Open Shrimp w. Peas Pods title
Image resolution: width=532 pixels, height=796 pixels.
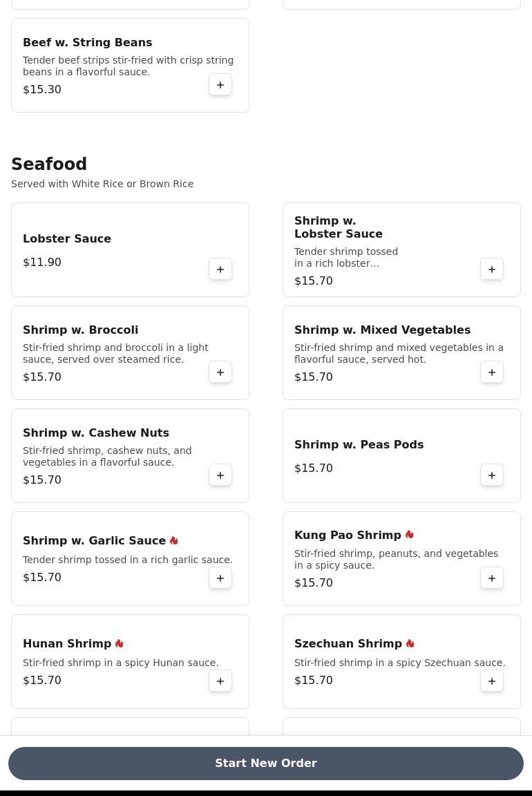(359, 444)
